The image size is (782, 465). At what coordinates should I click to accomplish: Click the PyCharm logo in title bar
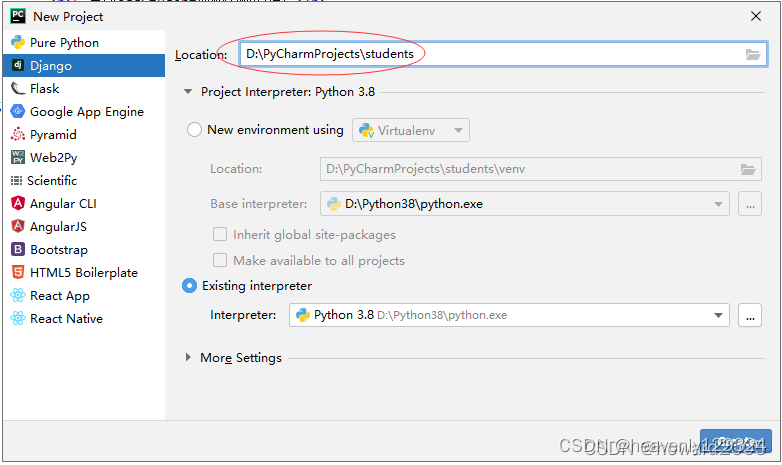(18, 16)
